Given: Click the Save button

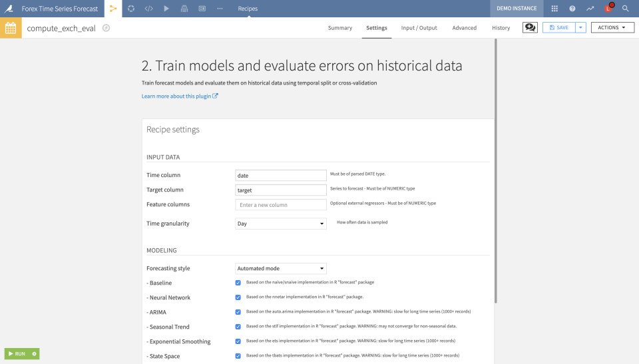Looking at the screenshot, I should pyautogui.click(x=558, y=27).
